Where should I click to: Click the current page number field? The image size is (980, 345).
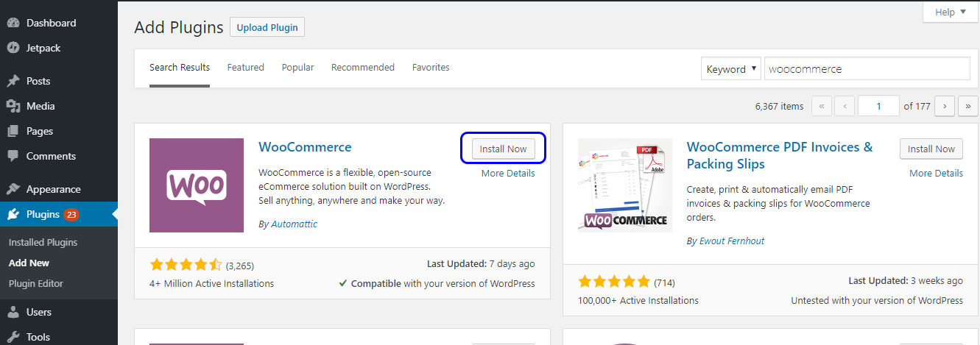click(x=878, y=106)
